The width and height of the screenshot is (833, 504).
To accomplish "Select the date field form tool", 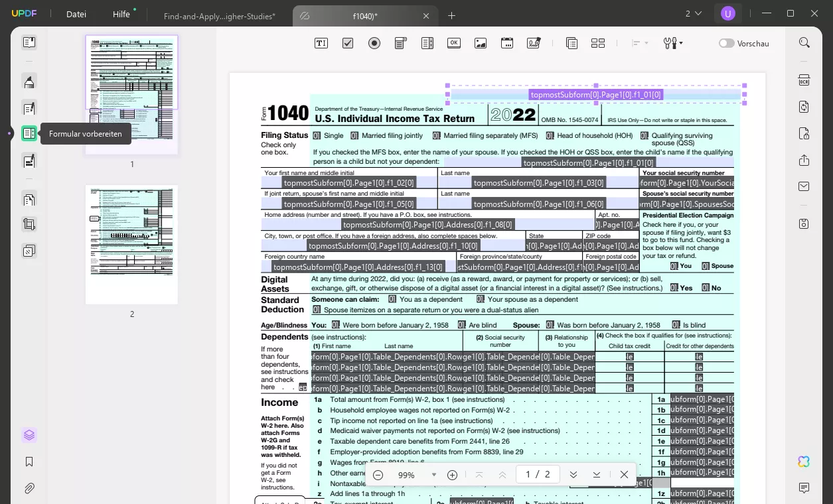I will [x=507, y=43].
